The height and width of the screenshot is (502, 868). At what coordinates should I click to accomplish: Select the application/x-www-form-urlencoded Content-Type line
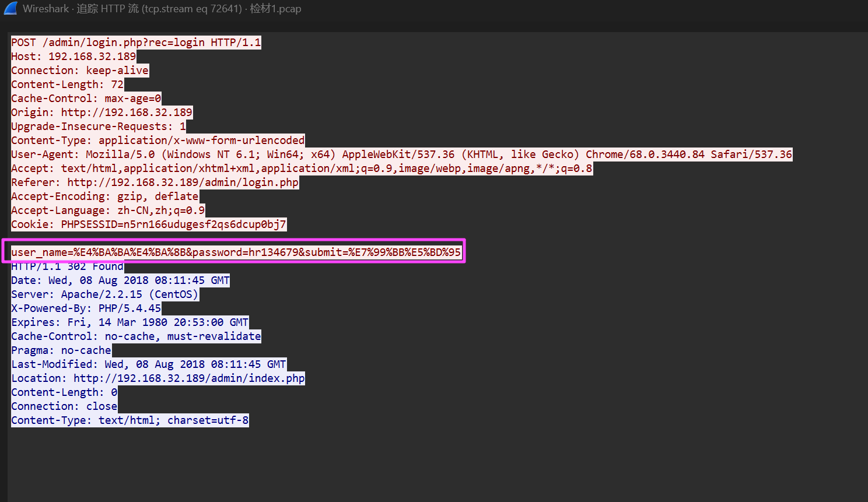click(x=158, y=141)
